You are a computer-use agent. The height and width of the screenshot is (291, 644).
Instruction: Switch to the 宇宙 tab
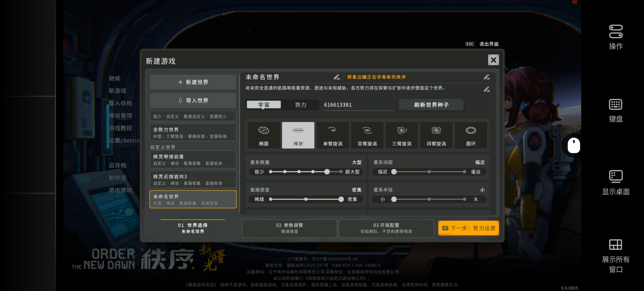264,105
